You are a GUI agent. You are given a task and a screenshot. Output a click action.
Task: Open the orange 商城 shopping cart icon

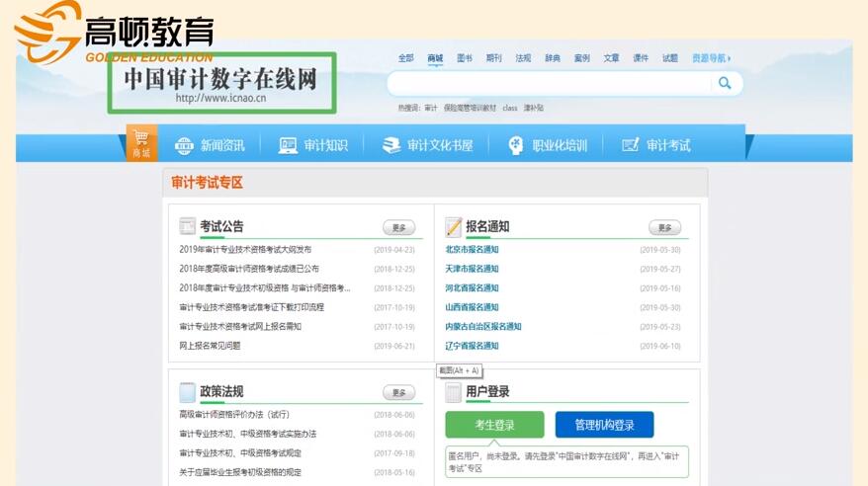[x=141, y=143]
